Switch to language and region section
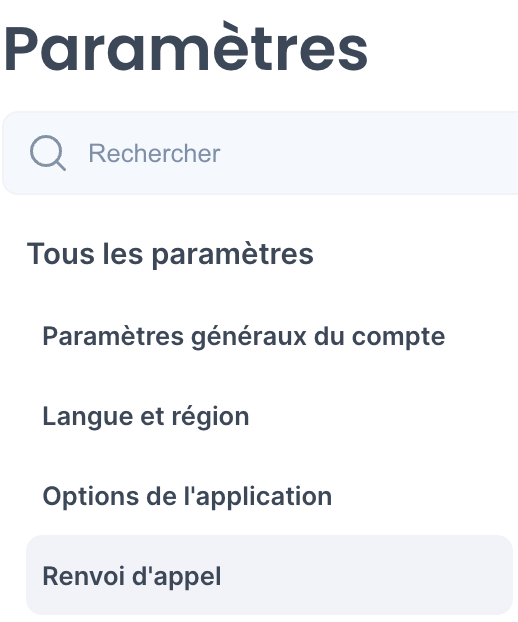This screenshot has width=518, height=622. tap(146, 417)
